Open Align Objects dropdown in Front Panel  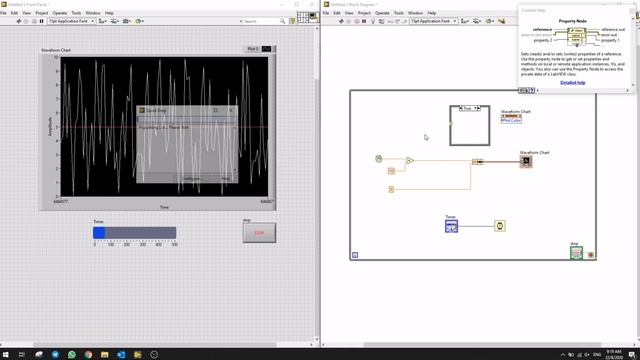pos(102,21)
